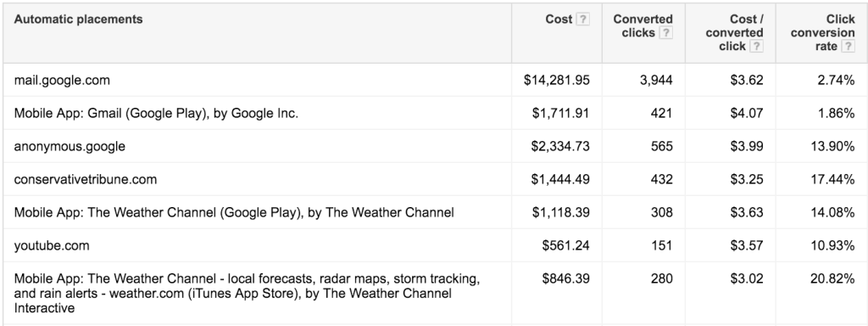
Task: Click the 1.86% conversion rate
Action: [836, 114]
